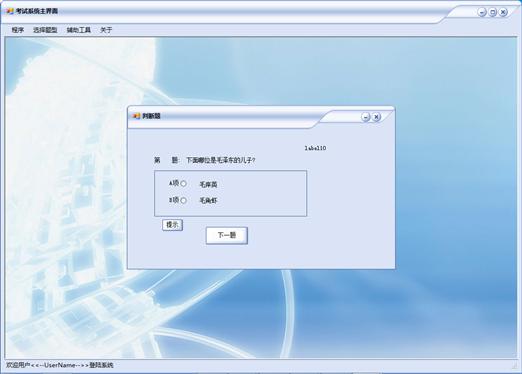Open the 选择题型 menu
This screenshot has width=522, height=374.
(x=45, y=30)
